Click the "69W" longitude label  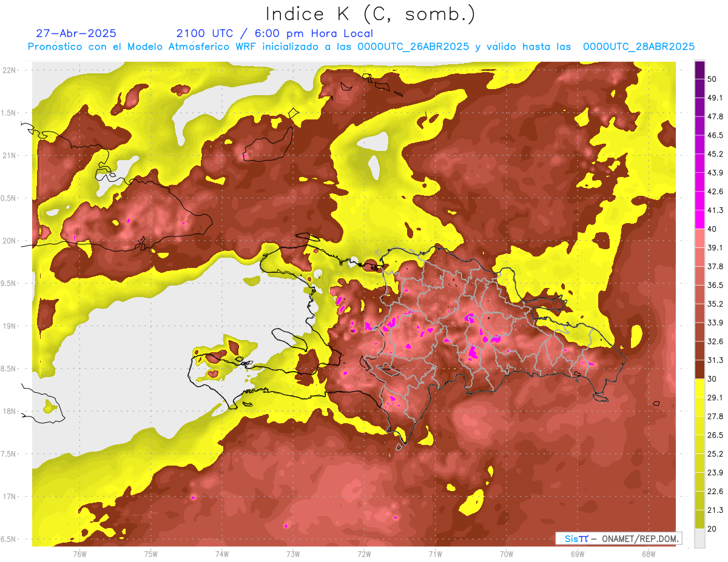coord(577,554)
